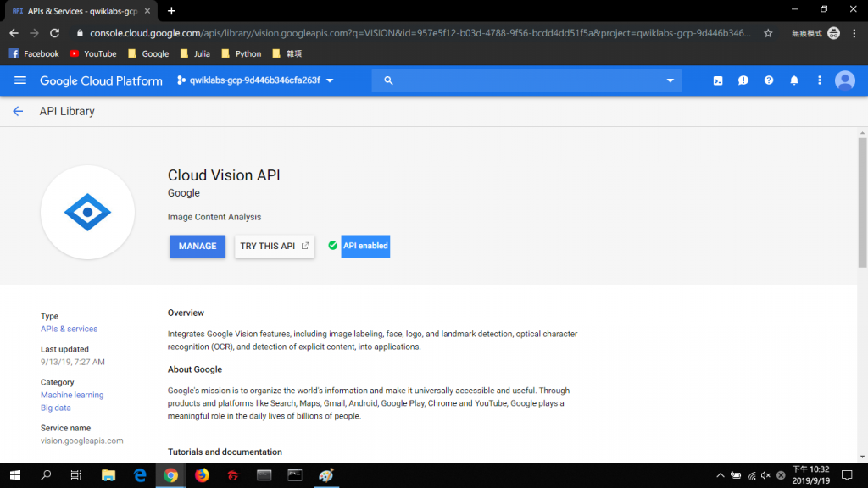Click the site lock security icon

click(80, 33)
